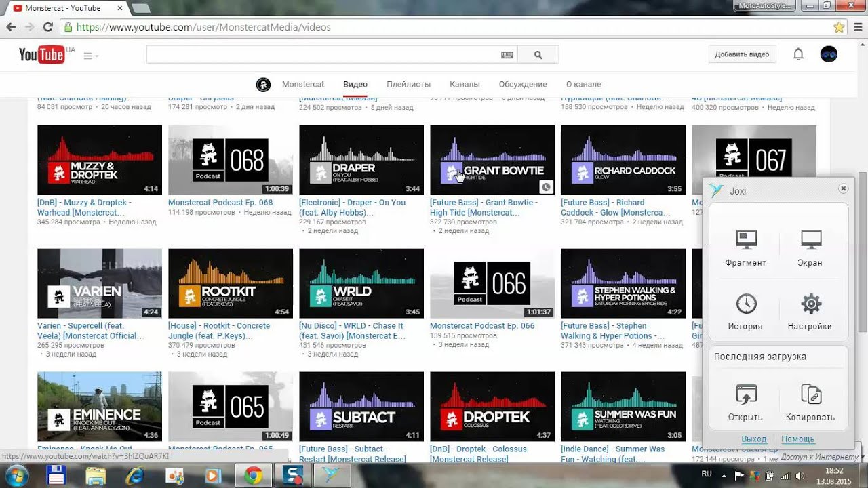Screen dimensions: 868x488
Task: Open the Podcast 068 thumbnail
Action: 231,160
